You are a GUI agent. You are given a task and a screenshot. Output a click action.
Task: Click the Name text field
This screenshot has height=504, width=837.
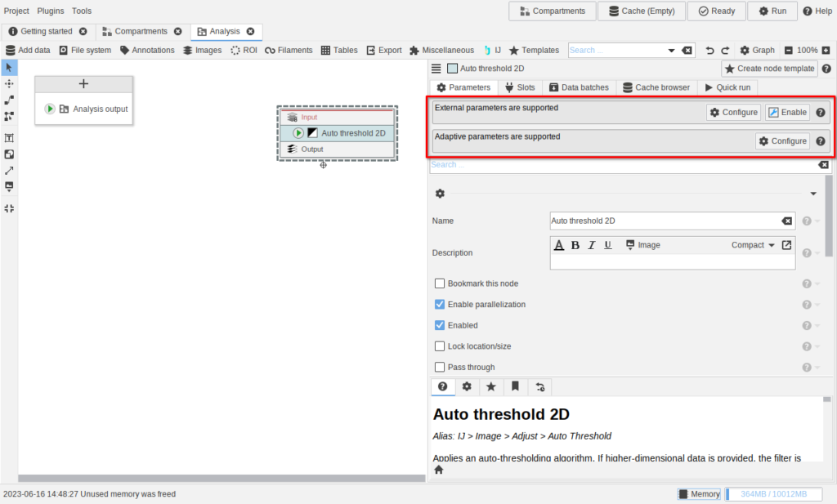(x=664, y=221)
